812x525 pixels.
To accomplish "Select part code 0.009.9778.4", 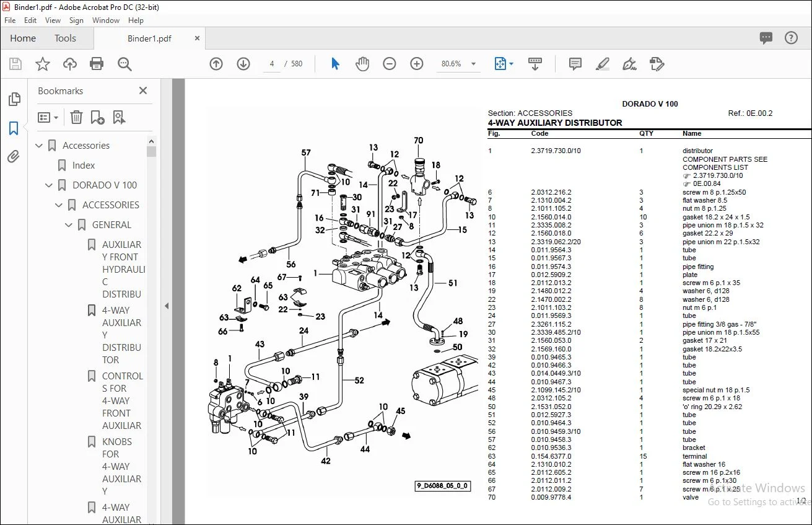I will pyautogui.click(x=551, y=497).
